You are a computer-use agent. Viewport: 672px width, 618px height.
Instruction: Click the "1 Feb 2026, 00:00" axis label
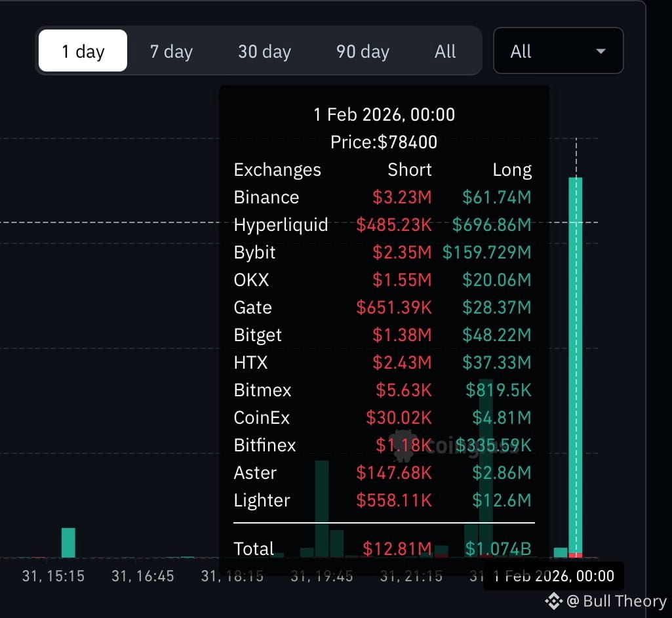tap(554, 576)
